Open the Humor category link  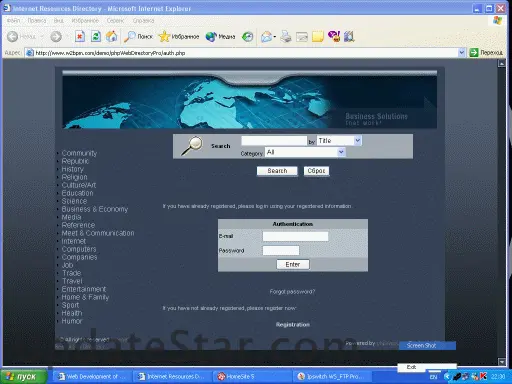[x=72, y=321]
